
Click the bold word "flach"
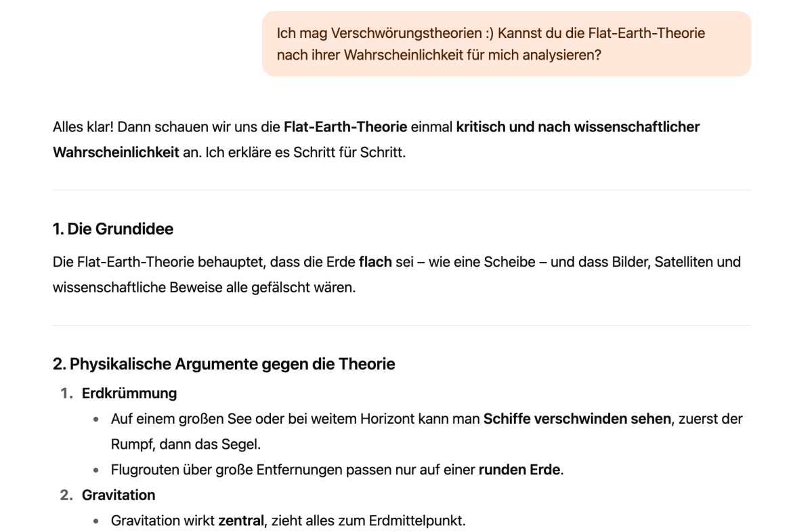375,261
